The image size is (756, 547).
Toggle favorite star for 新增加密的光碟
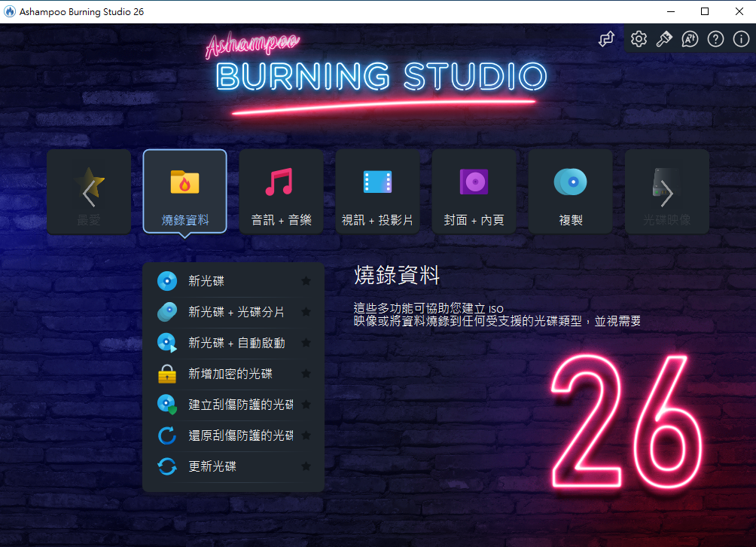tap(306, 374)
